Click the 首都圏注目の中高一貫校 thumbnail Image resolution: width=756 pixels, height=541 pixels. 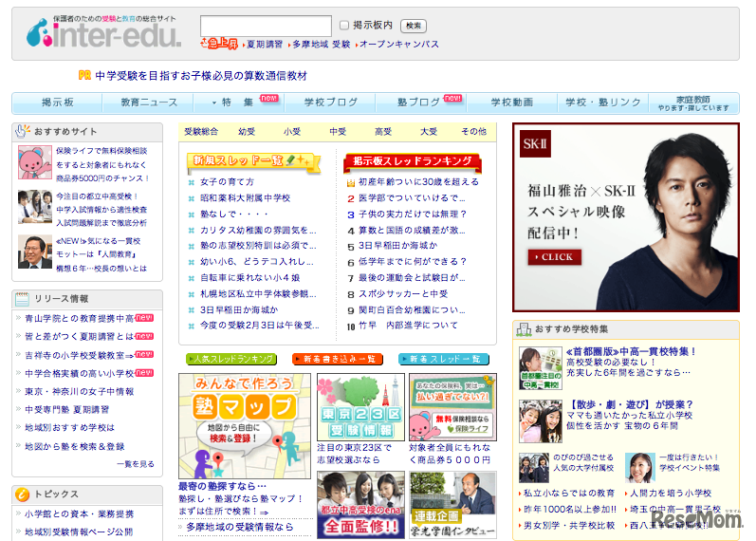click(541, 368)
